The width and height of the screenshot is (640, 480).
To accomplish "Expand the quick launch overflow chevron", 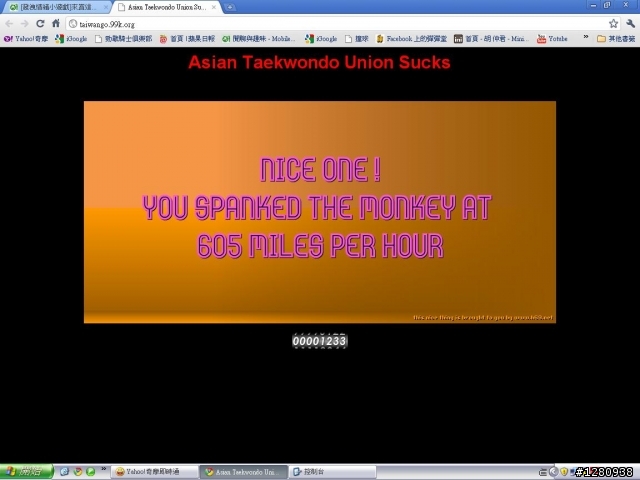I will pos(104,469).
